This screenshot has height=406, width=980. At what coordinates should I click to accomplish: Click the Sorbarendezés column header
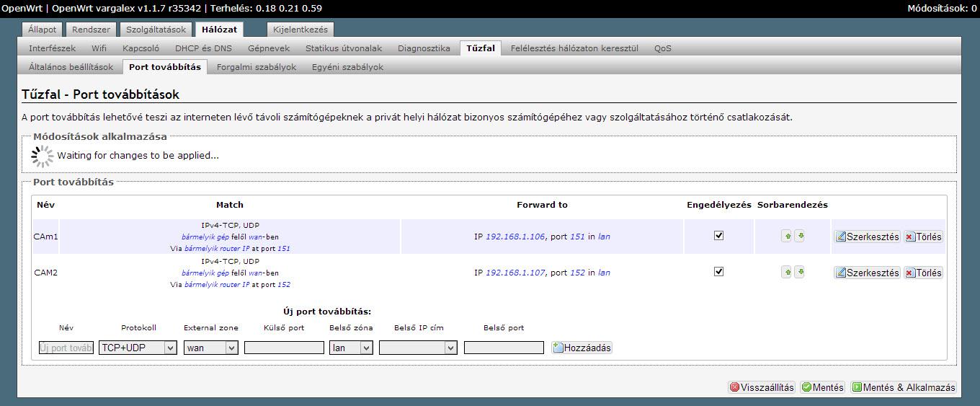coord(793,205)
